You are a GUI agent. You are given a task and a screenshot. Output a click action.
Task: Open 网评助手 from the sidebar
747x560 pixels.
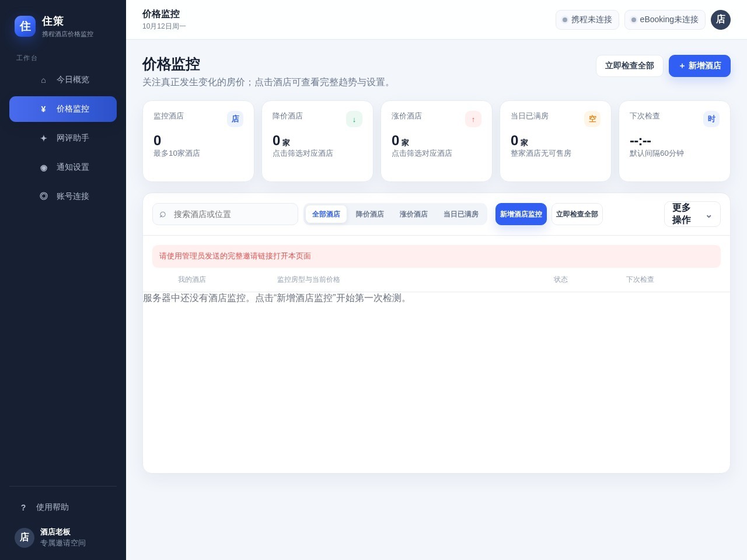pos(63,138)
